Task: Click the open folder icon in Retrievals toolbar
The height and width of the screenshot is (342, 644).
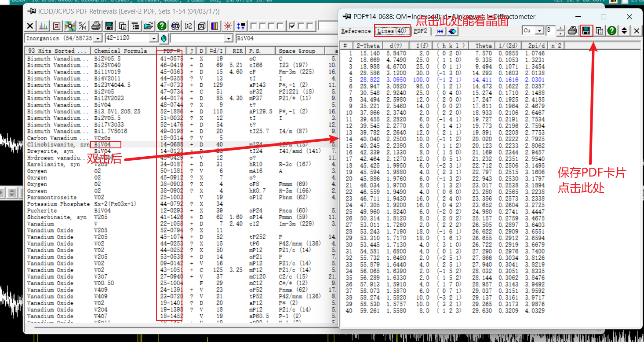Action: click(x=149, y=26)
